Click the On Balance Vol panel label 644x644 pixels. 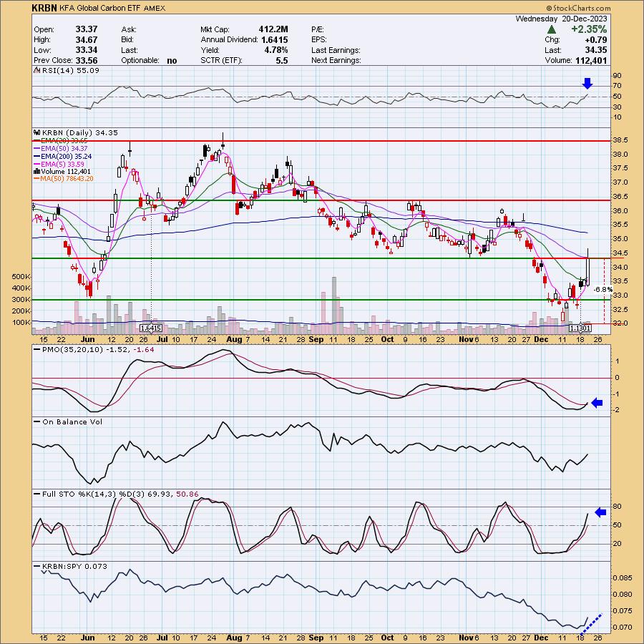tap(72, 421)
